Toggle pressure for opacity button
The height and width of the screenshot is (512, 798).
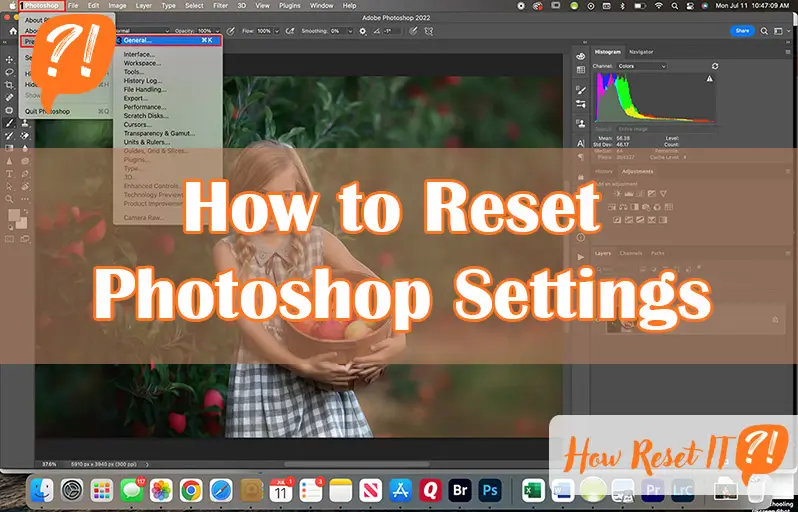[231, 31]
